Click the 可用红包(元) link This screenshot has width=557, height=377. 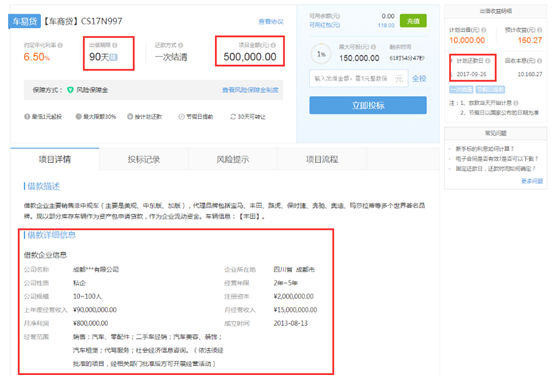324,25
